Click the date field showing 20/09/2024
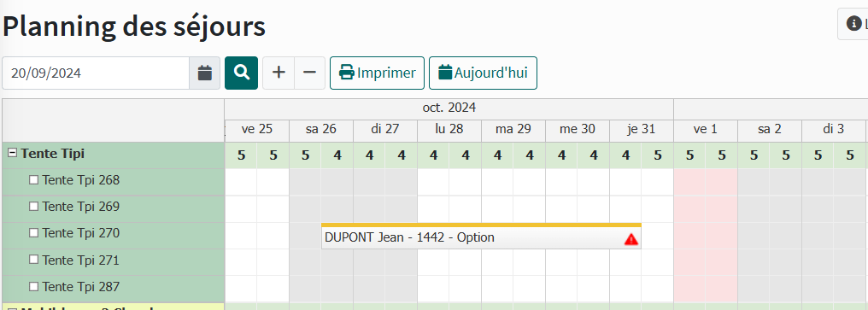Screen dimensions: 868x310 pyautogui.click(x=96, y=73)
